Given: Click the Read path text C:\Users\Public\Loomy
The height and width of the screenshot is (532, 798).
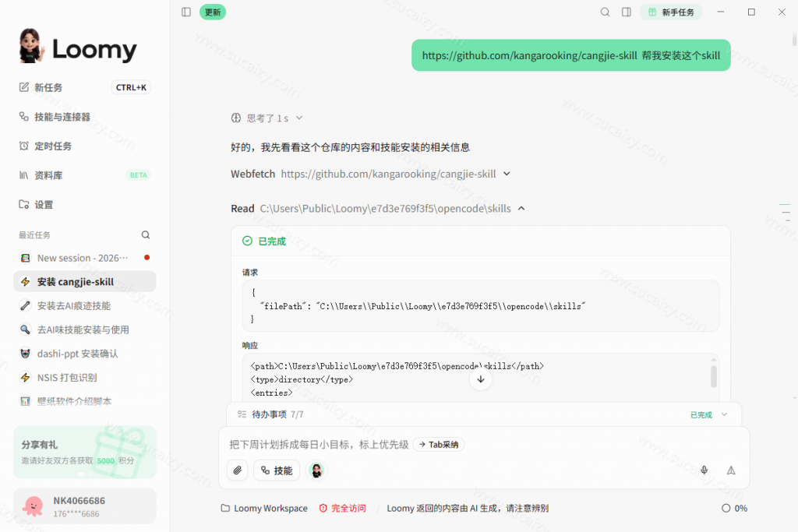Looking at the screenshot, I should (x=385, y=209).
